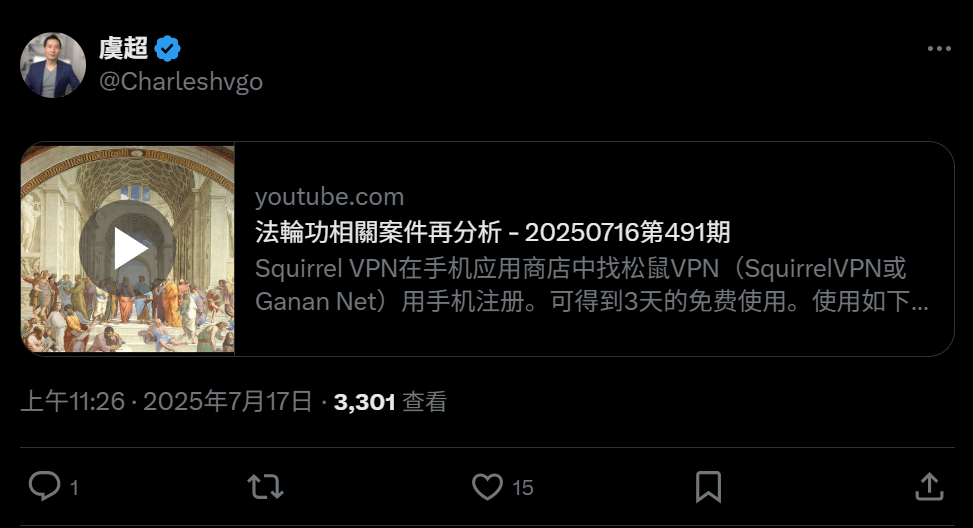Image resolution: width=973 pixels, height=528 pixels.
Task: Click the reply speech bubble icon
Action: (45, 486)
